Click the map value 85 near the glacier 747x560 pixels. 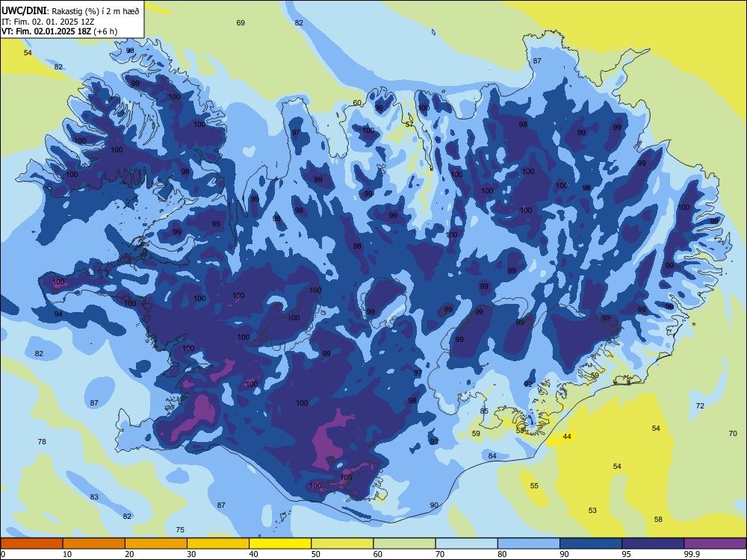[484, 411]
